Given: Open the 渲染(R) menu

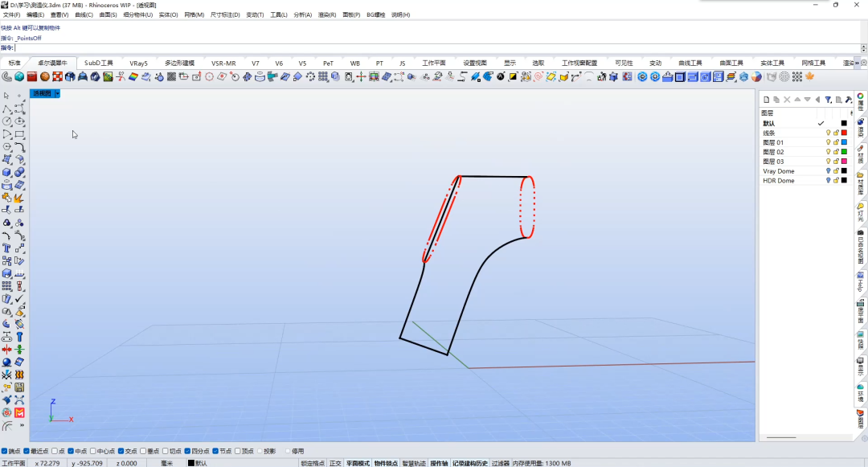Looking at the screenshot, I should pyautogui.click(x=327, y=15).
